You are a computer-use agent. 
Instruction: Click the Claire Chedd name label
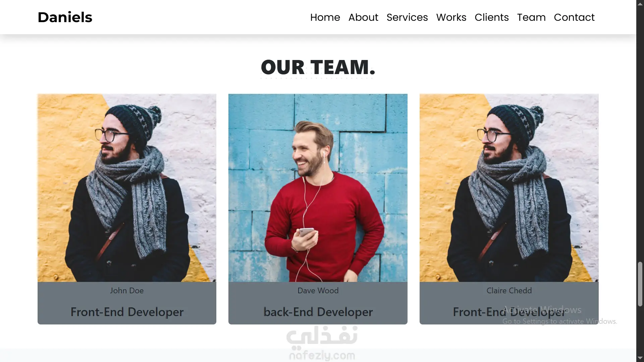pyautogui.click(x=509, y=291)
